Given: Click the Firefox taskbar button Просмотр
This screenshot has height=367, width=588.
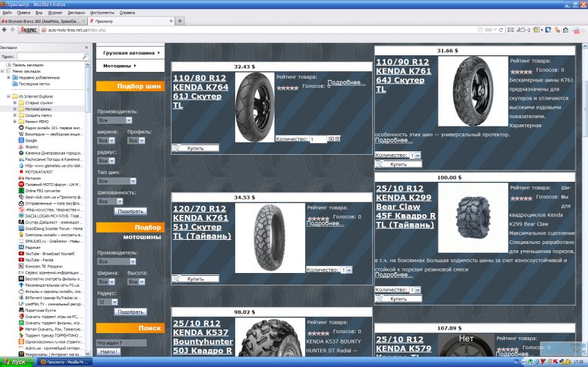Looking at the screenshot, I should click(x=64, y=362).
